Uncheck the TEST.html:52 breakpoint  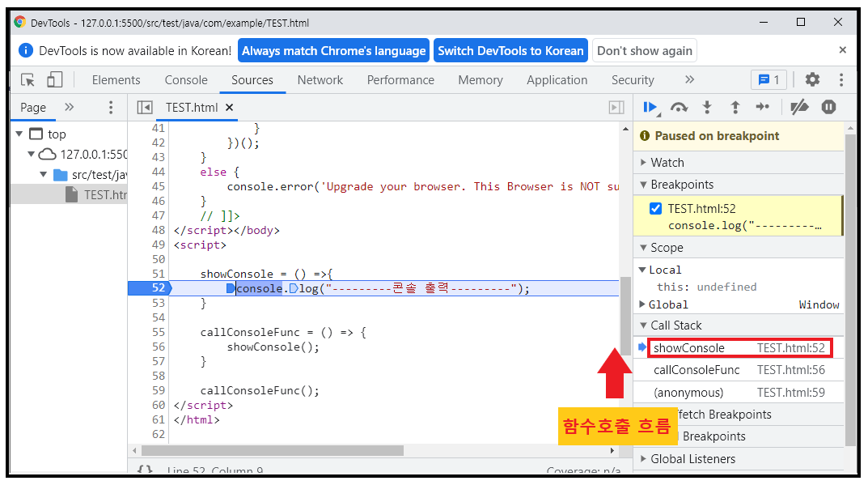tap(655, 208)
